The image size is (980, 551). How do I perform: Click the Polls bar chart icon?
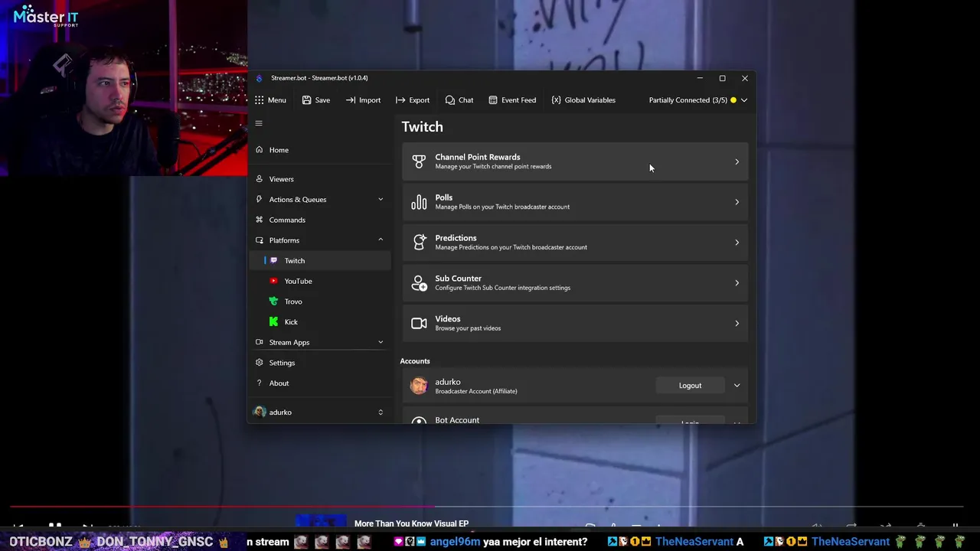point(419,202)
